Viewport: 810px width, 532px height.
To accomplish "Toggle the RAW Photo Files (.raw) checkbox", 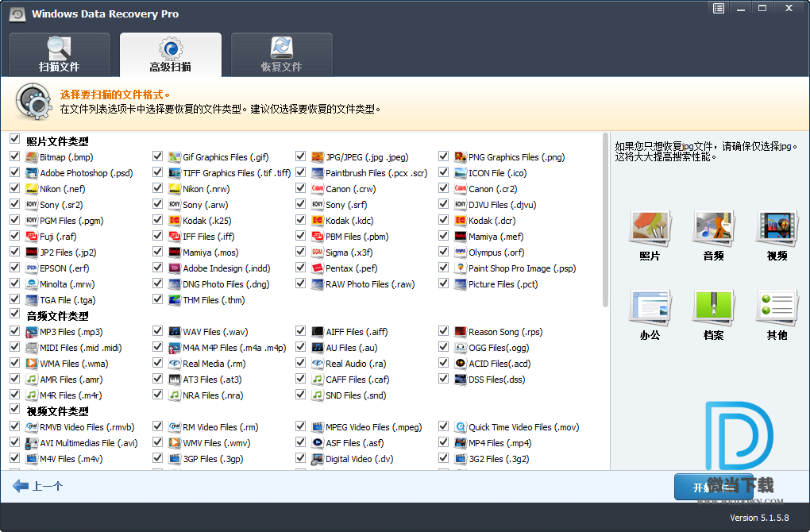I will 301,283.
